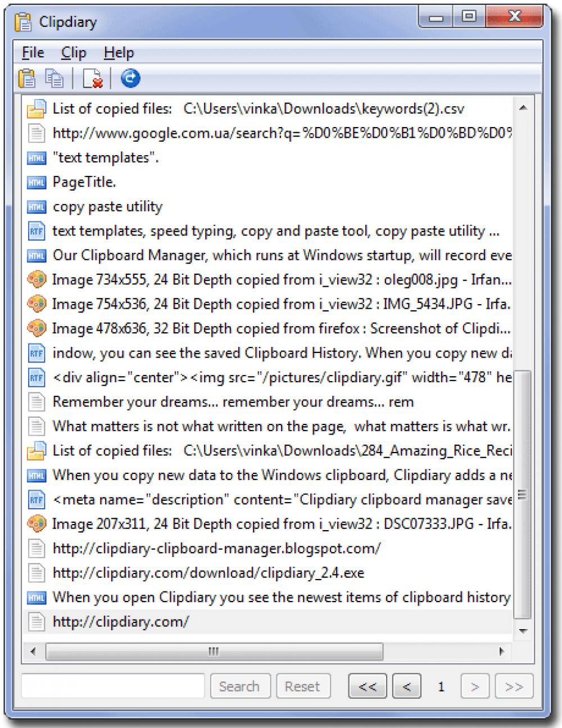Click the text icon beside 'Remember your dreams'
The height and width of the screenshot is (728, 562).
point(36,401)
